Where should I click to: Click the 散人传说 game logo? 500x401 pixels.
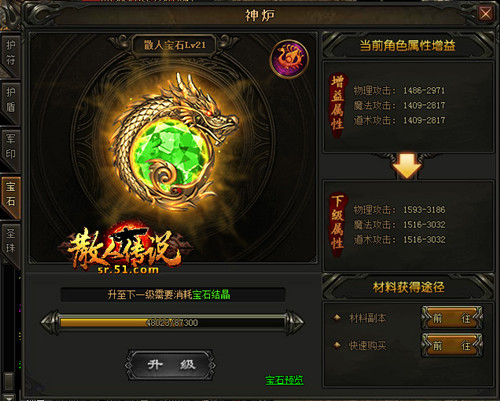(x=125, y=248)
